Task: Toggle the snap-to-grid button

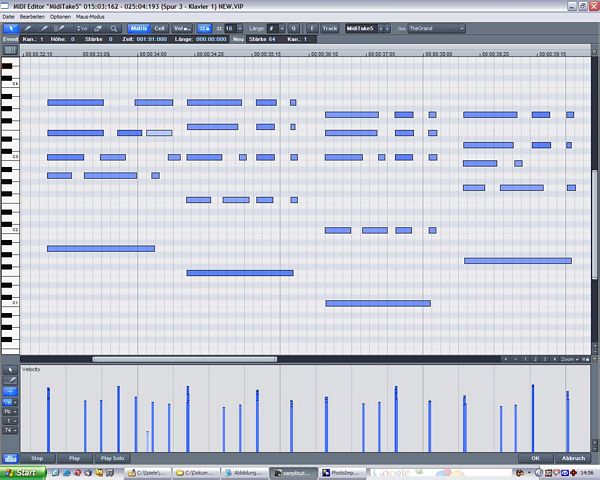Action: (204, 28)
